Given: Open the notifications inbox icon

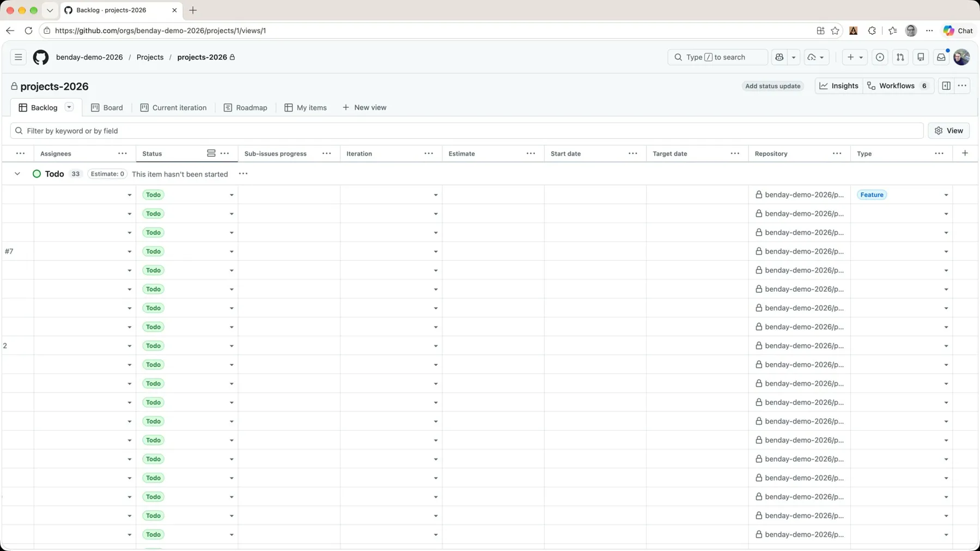Looking at the screenshot, I should coord(941,57).
